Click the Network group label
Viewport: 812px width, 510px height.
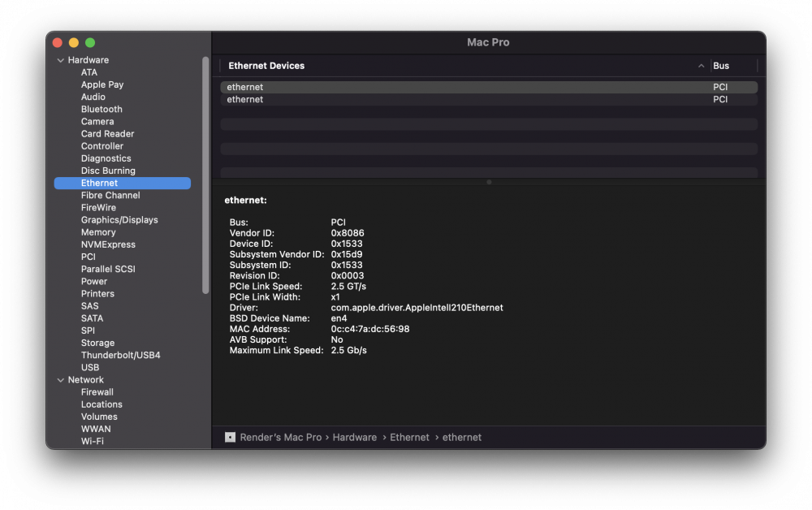[x=85, y=380]
